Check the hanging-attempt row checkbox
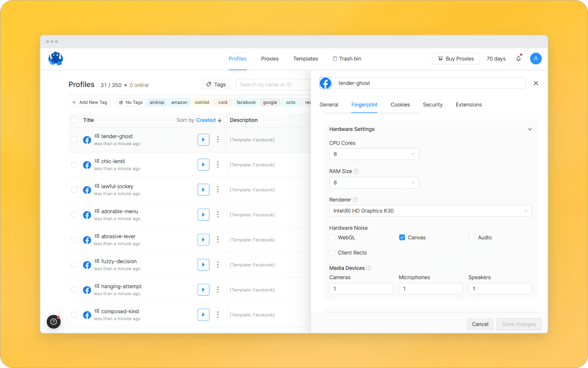 coord(74,289)
